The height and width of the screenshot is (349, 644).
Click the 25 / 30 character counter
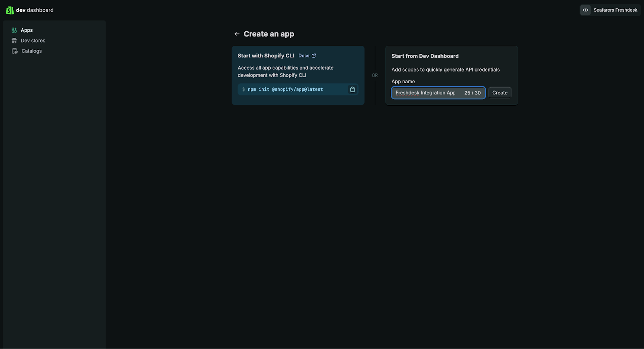click(x=473, y=93)
